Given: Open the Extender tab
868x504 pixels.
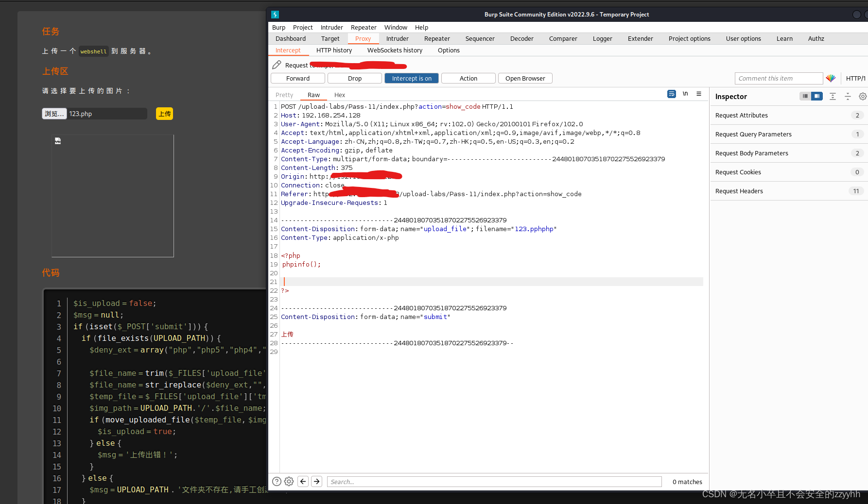Looking at the screenshot, I should [640, 38].
